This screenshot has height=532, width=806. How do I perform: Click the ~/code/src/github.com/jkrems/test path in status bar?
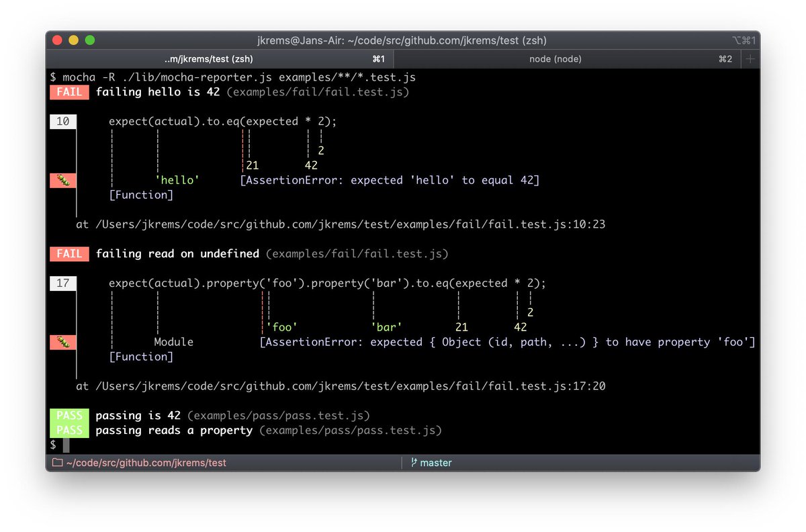point(146,463)
